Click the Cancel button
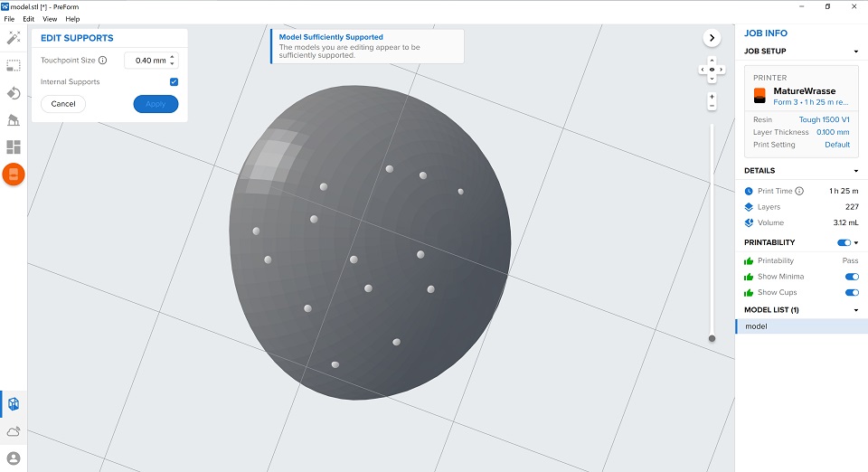 click(x=63, y=104)
